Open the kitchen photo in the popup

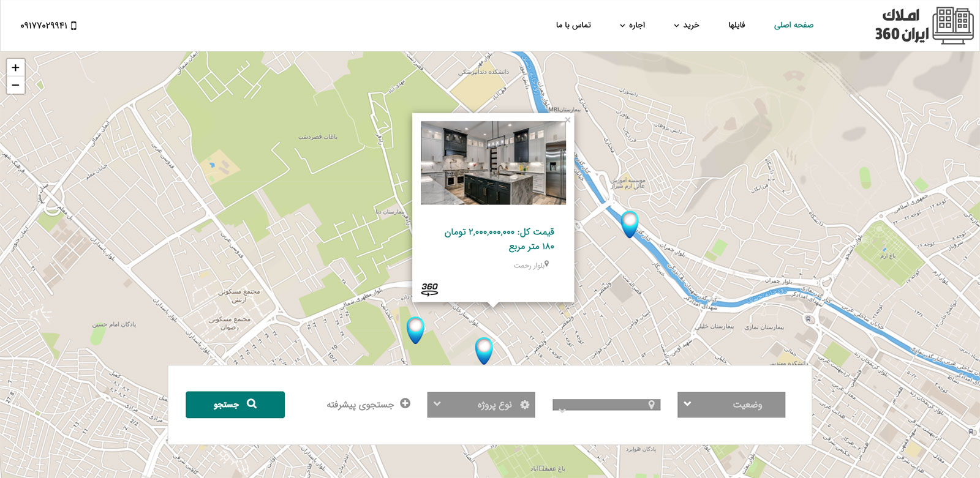tap(493, 163)
